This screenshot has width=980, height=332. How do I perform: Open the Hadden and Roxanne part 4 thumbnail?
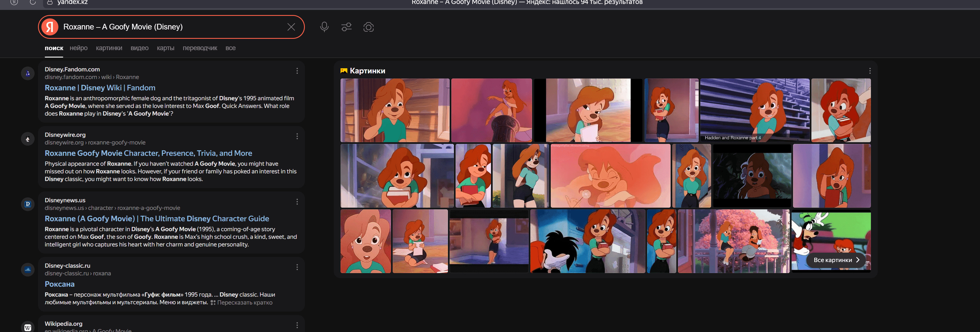[x=754, y=110]
